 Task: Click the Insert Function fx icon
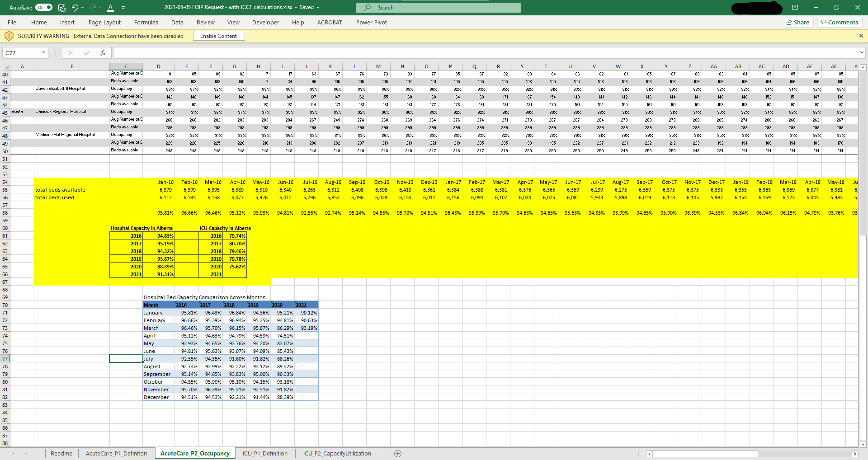click(103, 53)
